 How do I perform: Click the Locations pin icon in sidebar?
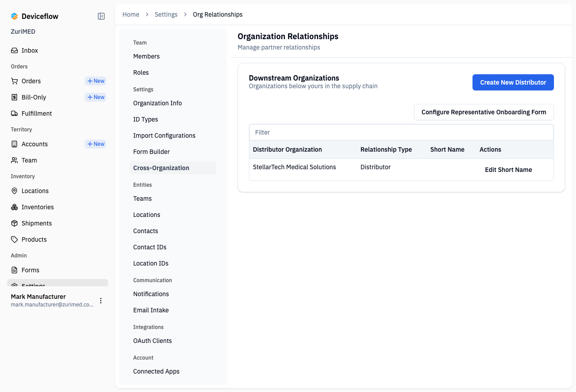click(x=14, y=191)
